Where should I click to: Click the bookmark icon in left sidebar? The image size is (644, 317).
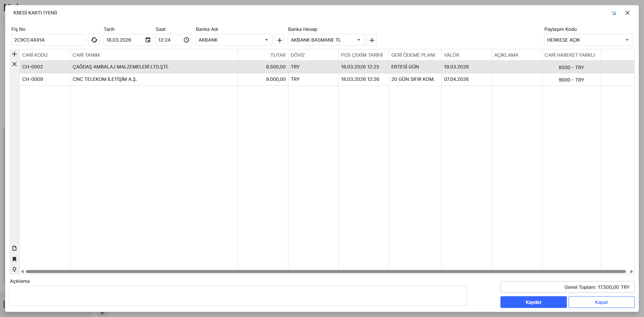coord(14,259)
